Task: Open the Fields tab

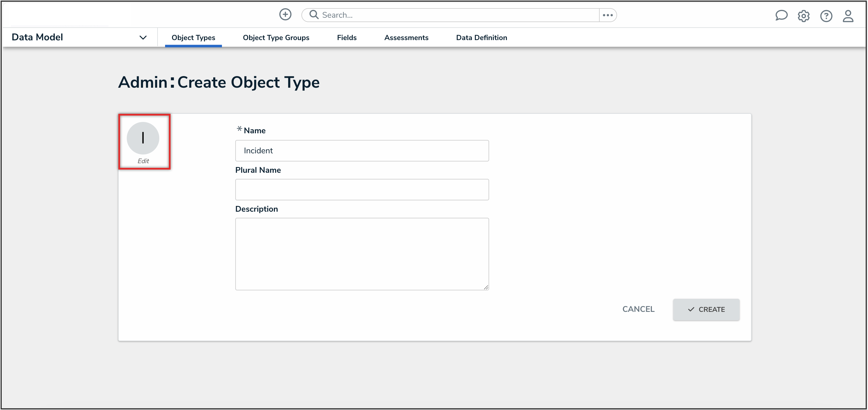Action: 346,38
